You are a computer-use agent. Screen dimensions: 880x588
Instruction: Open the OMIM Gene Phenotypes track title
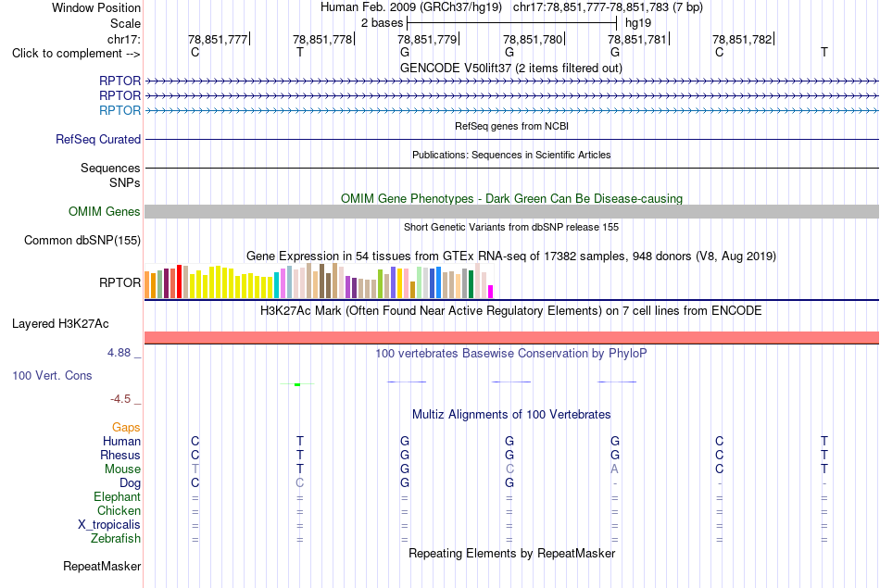tap(511, 198)
